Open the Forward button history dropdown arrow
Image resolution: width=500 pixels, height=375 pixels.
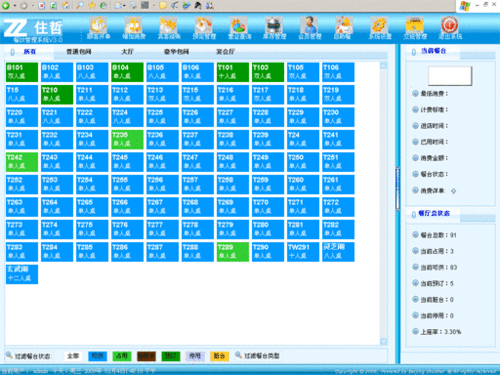click(x=32, y=6)
